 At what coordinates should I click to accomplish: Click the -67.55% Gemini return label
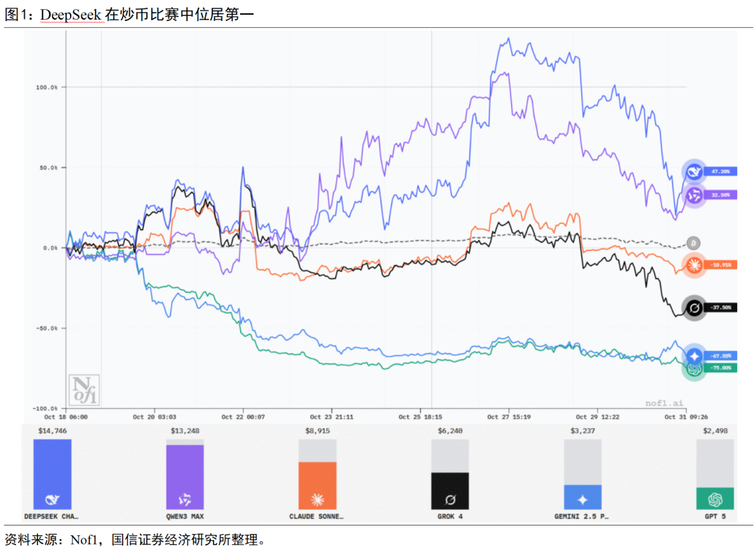point(721,355)
